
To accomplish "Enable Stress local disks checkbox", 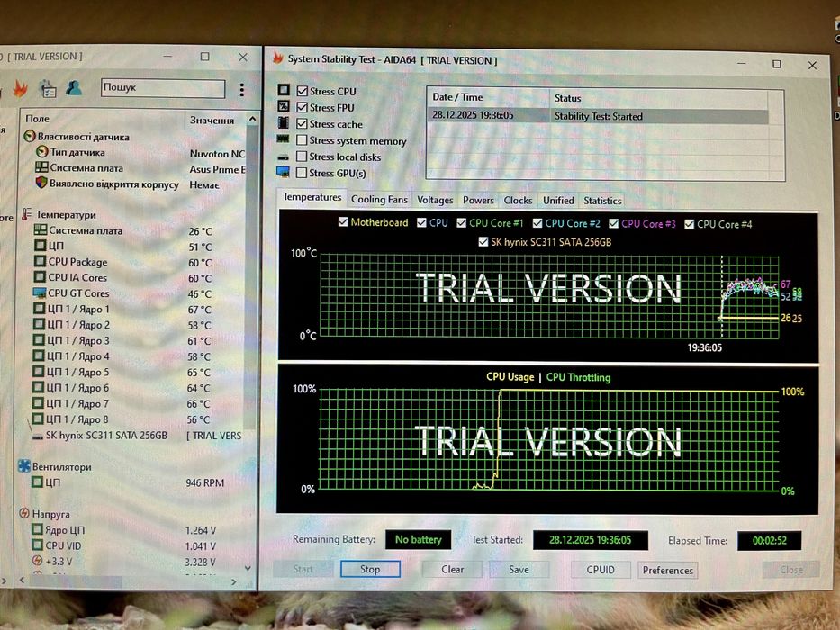I will coord(302,157).
